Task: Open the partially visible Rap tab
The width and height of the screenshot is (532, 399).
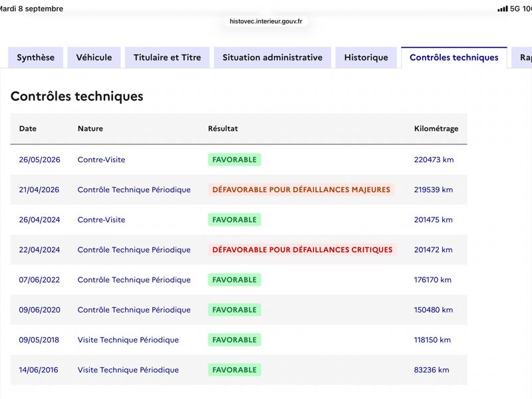Action: coord(522,57)
